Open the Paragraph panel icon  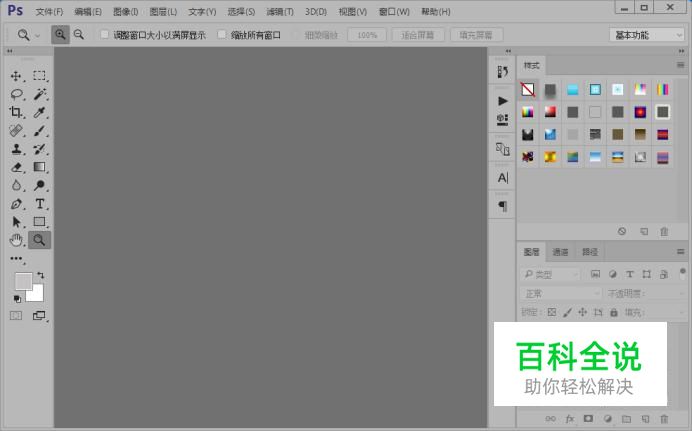(502, 206)
